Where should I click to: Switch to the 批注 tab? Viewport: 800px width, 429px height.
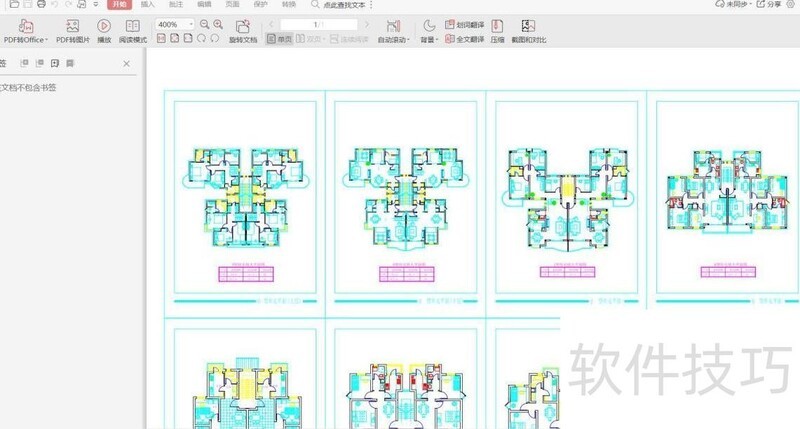176,4
